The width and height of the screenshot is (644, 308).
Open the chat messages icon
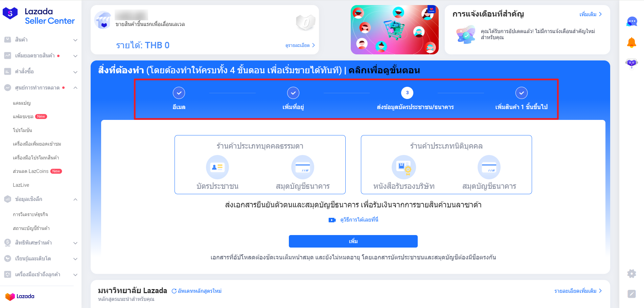(631, 22)
